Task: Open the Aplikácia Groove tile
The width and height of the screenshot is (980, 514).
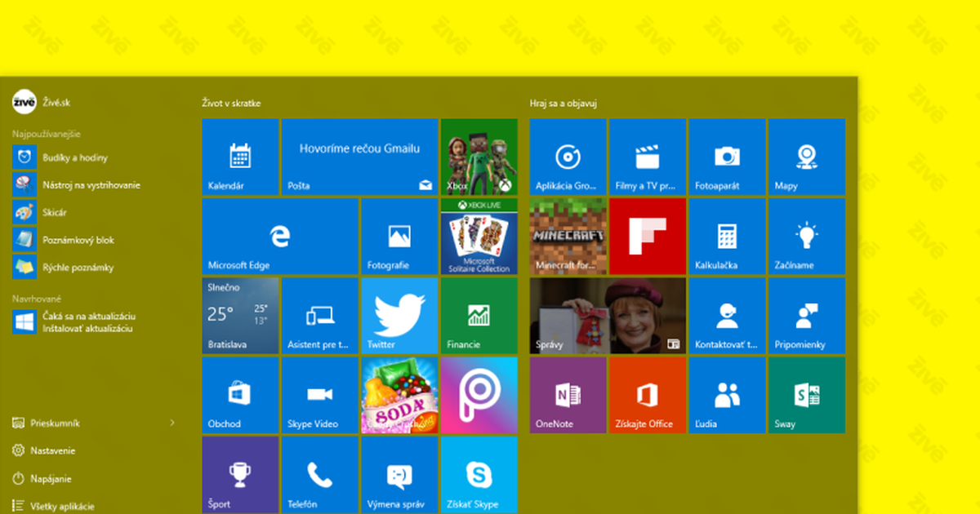Action: click(568, 157)
